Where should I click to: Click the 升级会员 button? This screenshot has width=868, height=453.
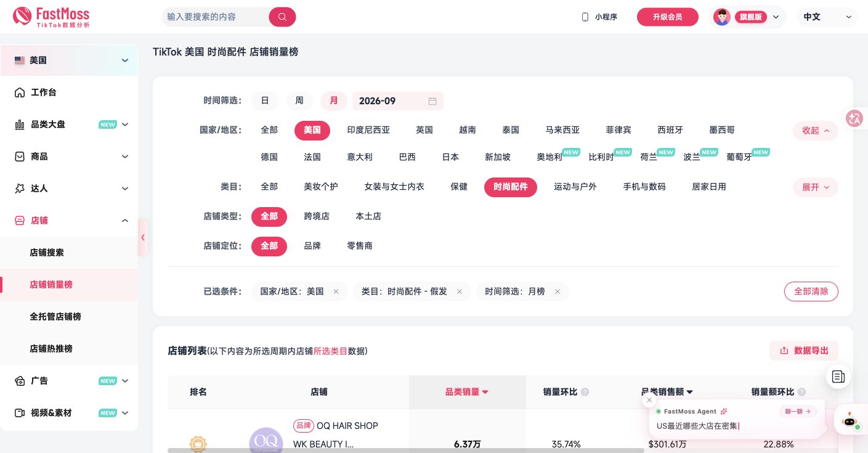[x=668, y=17]
